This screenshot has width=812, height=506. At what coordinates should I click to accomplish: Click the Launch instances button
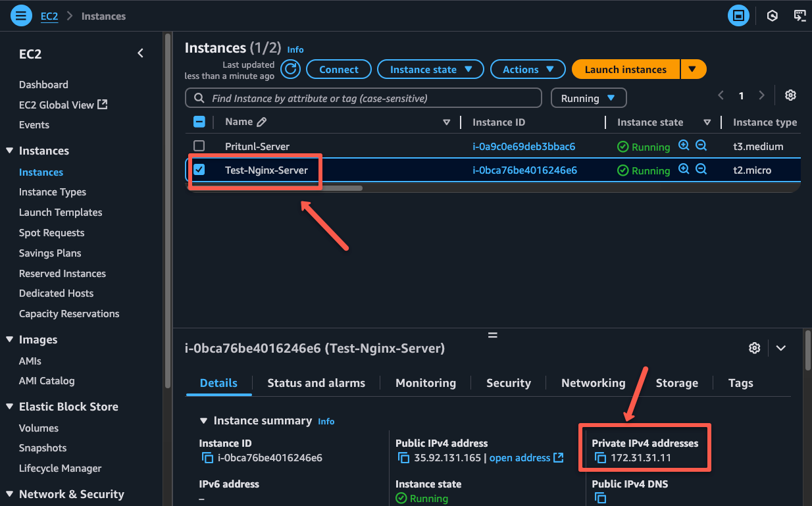coord(626,69)
